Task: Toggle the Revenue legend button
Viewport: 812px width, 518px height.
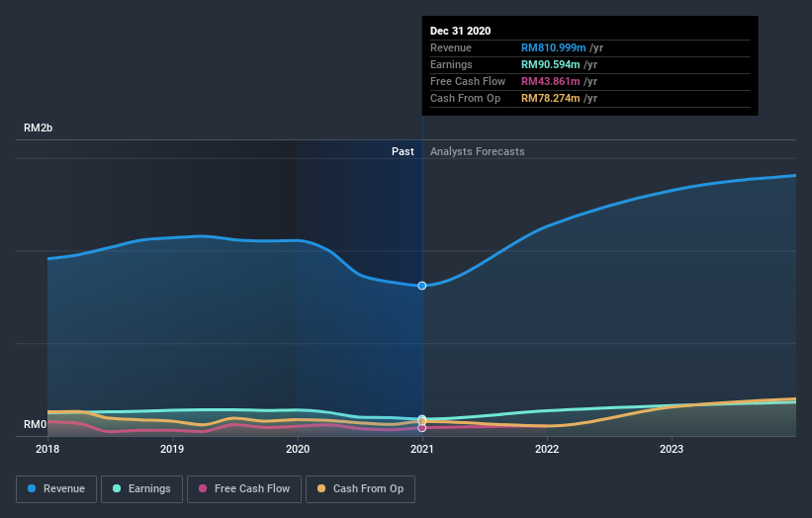Action: coord(56,489)
